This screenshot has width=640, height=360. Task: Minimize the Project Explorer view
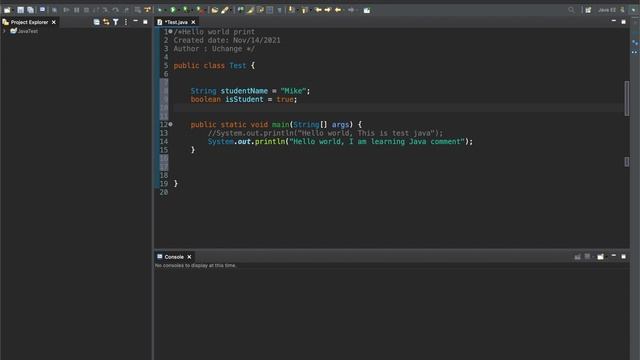pyautogui.click(x=136, y=21)
